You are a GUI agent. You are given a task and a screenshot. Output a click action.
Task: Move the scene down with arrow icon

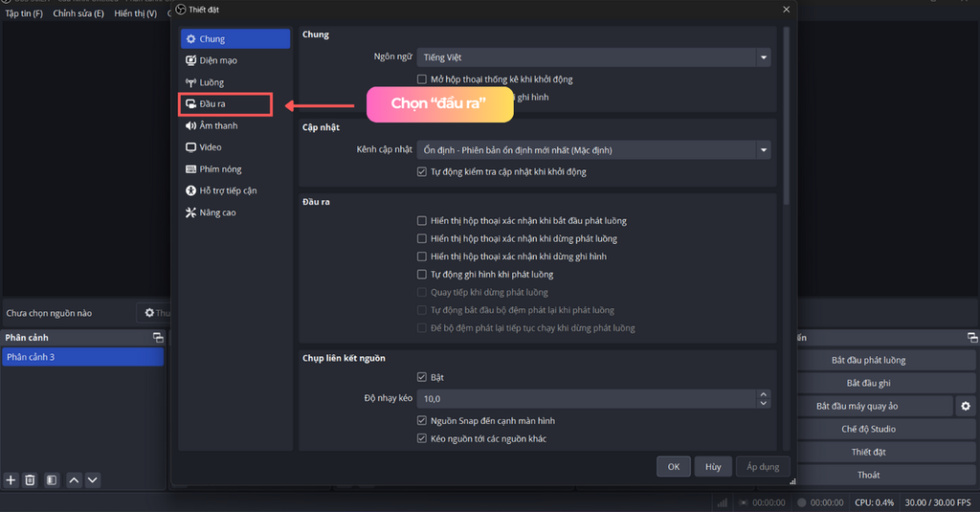coord(93,480)
